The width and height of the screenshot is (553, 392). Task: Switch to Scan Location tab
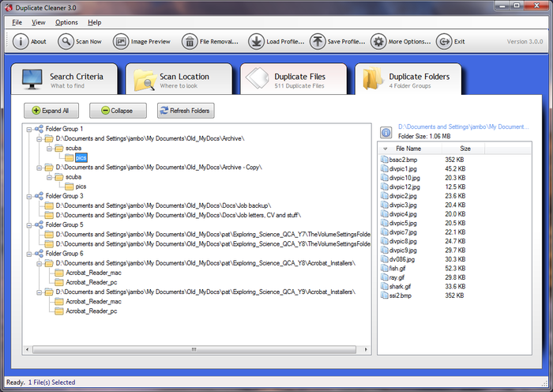click(x=179, y=79)
